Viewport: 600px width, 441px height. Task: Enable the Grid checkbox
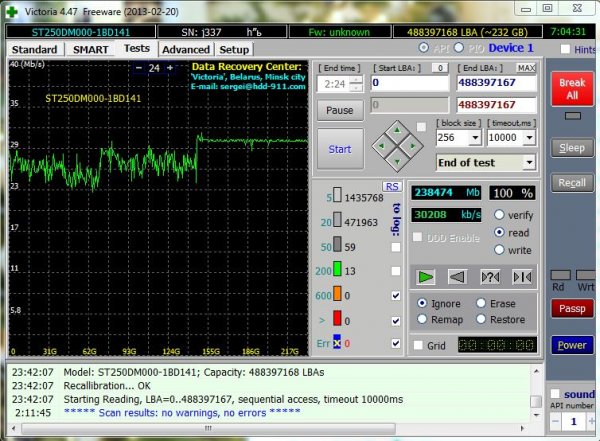418,345
